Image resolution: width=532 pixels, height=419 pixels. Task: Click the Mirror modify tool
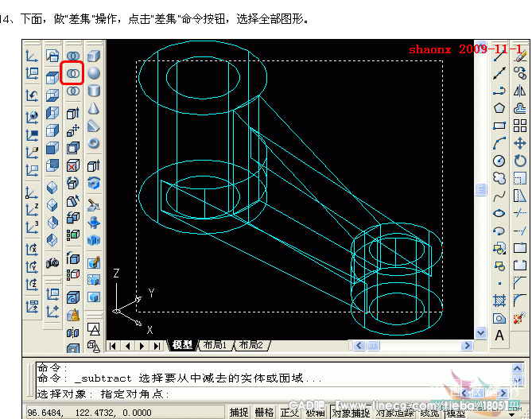pyautogui.click(x=520, y=91)
